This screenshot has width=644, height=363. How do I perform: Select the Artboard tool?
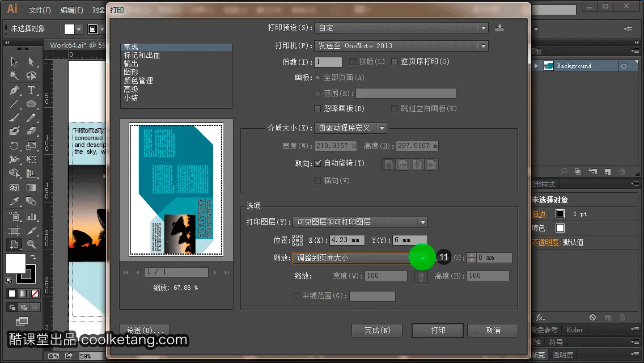tap(14, 231)
